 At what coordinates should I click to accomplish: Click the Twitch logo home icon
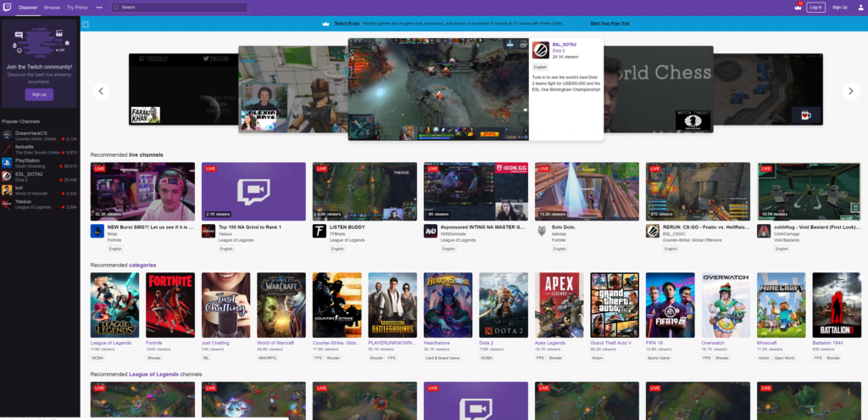click(x=7, y=8)
